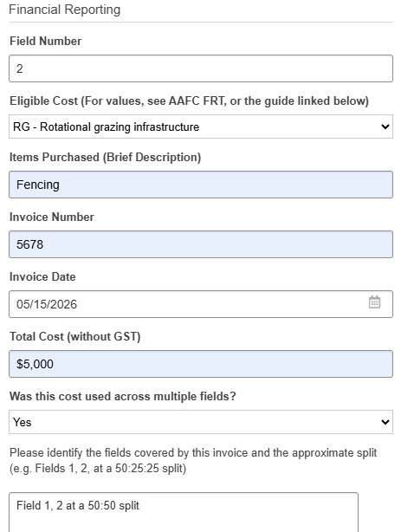Click the Field Number label

[x=45, y=41]
